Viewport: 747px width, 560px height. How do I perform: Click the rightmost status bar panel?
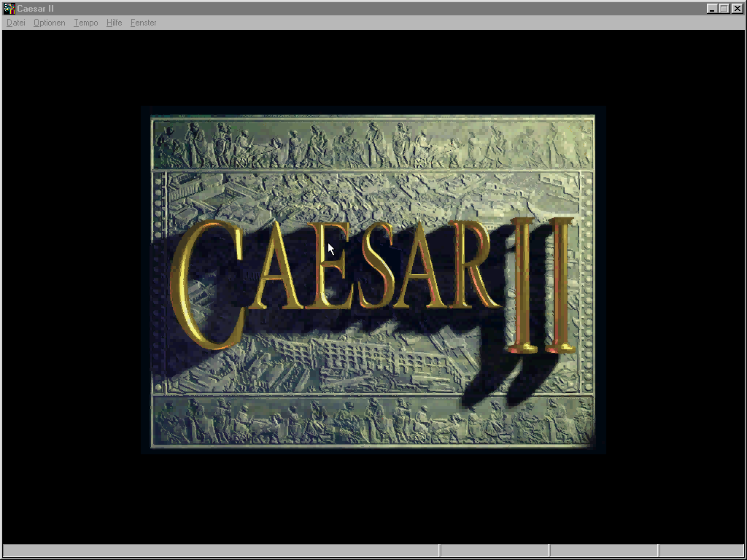(702, 551)
